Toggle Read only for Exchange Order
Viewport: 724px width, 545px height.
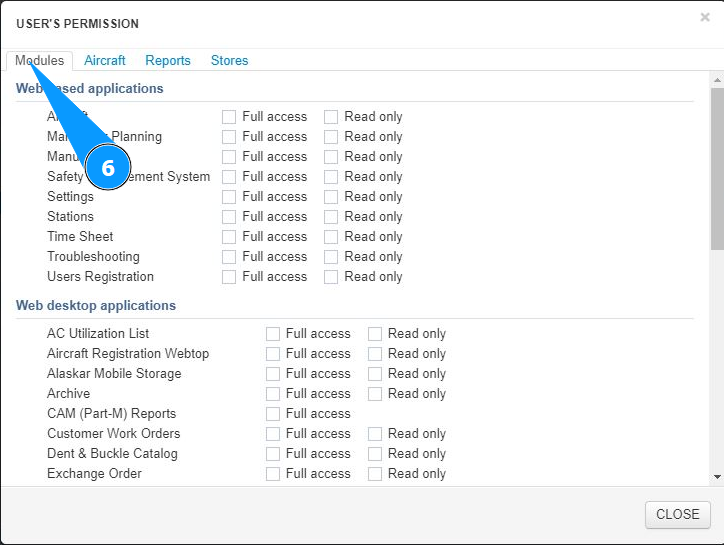coord(375,474)
